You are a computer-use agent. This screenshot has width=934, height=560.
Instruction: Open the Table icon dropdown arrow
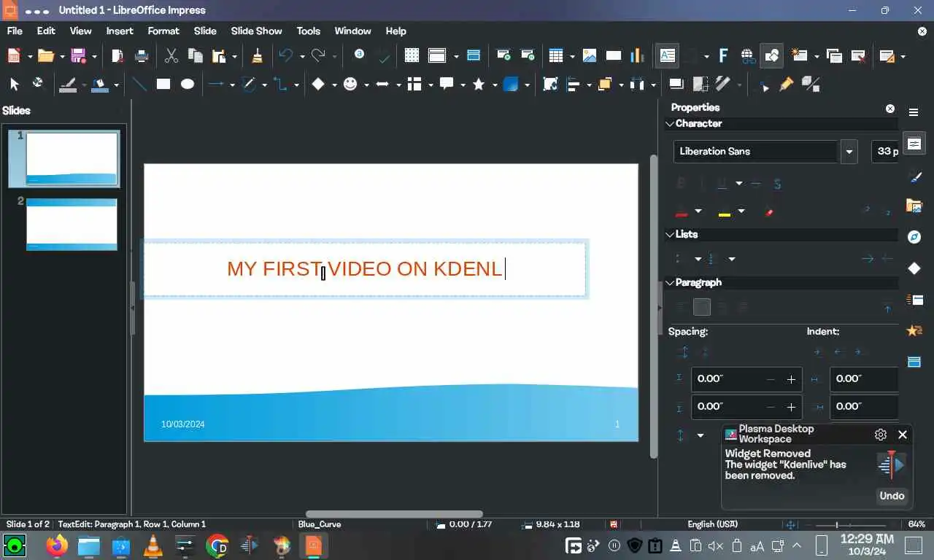tap(572, 56)
